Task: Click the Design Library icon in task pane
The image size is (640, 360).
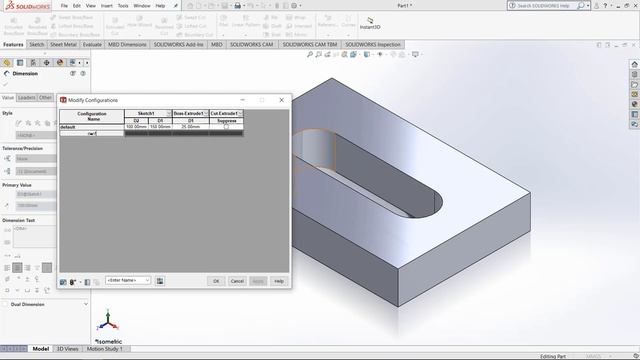Action: coord(634,74)
